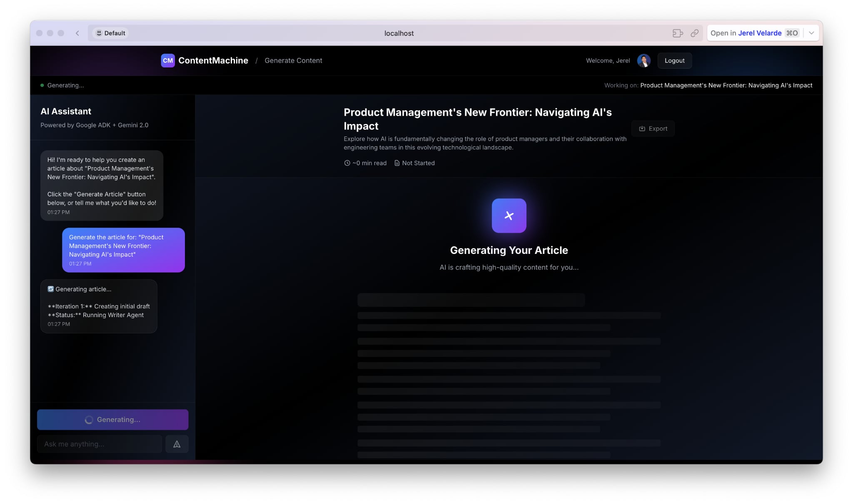
Task: Click the copy link icon in toolbar
Action: [694, 33]
